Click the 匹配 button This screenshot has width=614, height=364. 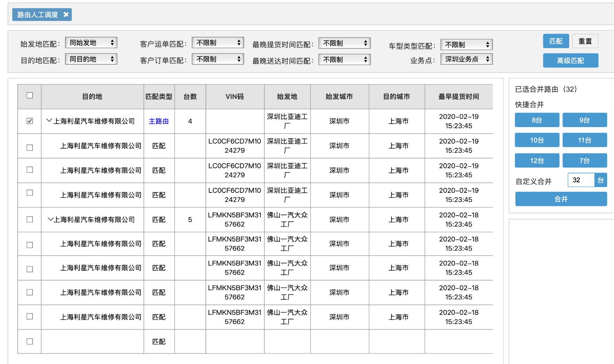click(x=556, y=41)
